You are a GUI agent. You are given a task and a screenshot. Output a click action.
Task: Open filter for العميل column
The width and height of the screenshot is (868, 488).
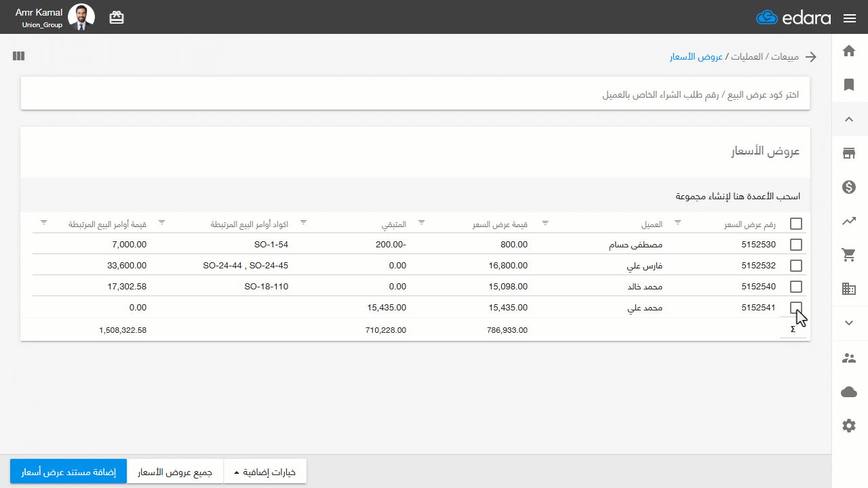(x=545, y=222)
